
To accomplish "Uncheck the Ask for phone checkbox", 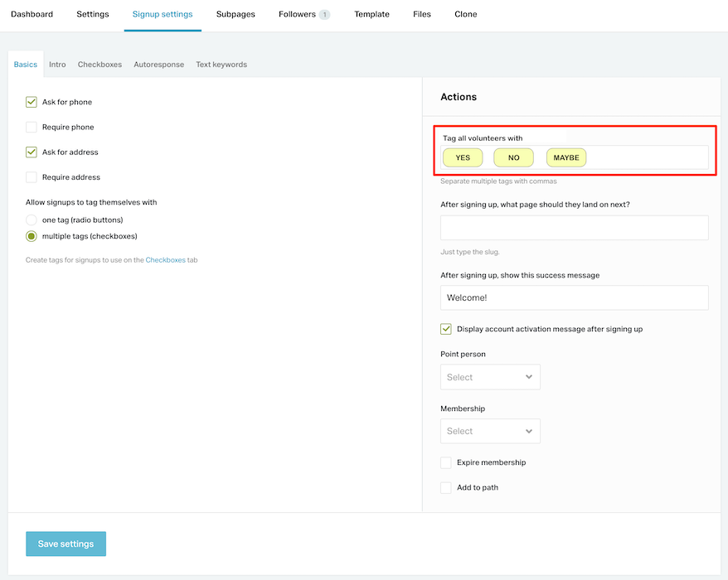I will [32, 102].
